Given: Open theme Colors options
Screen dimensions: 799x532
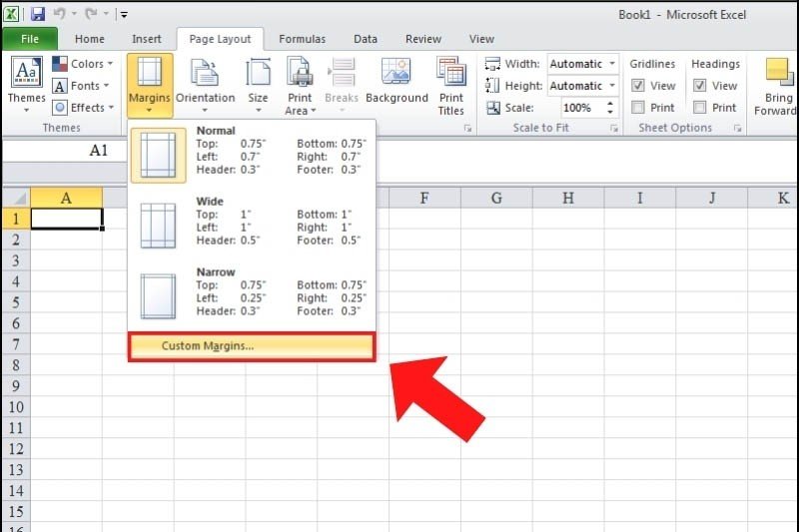Looking at the screenshot, I should pos(83,64).
